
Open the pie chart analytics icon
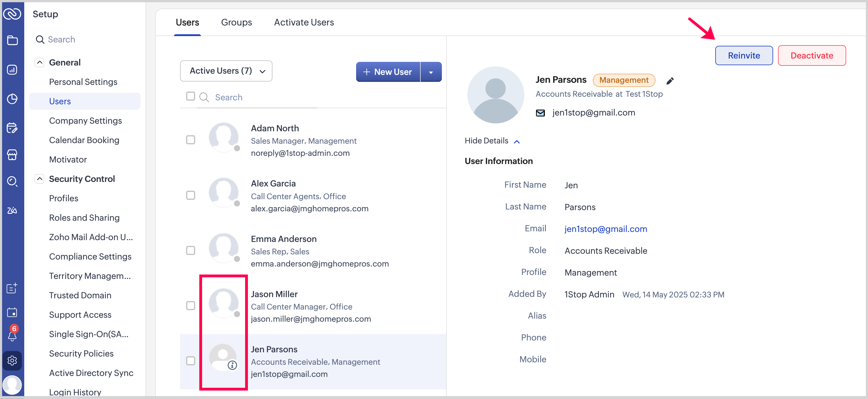pos(12,99)
